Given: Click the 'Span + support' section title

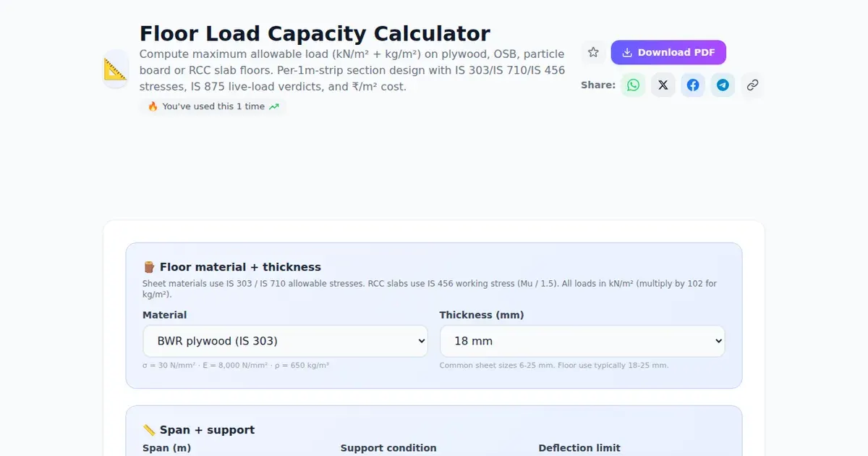Looking at the screenshot, I should [x=199, y=430].
